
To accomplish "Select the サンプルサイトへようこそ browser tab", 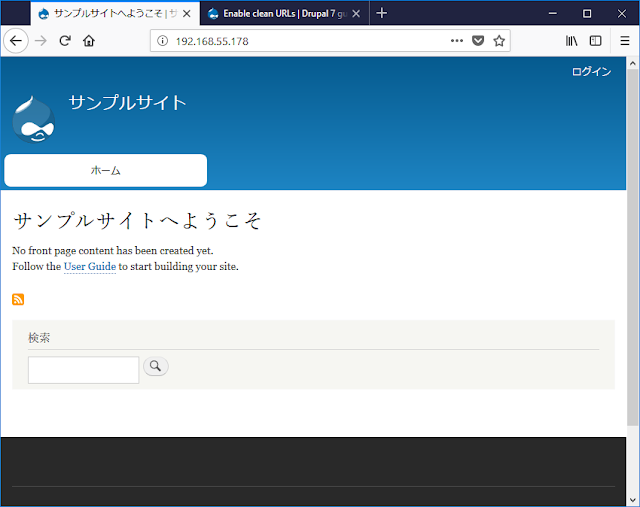I will point(115,13).
